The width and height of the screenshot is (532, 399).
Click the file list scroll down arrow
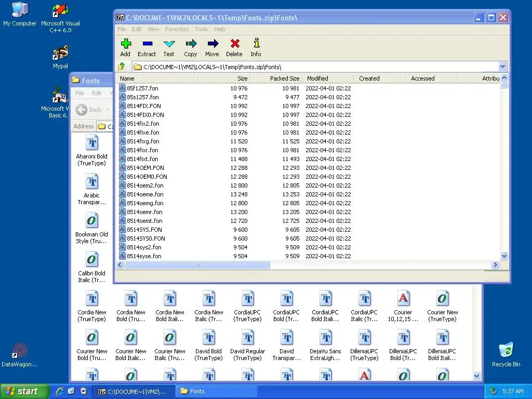[504, 256]
